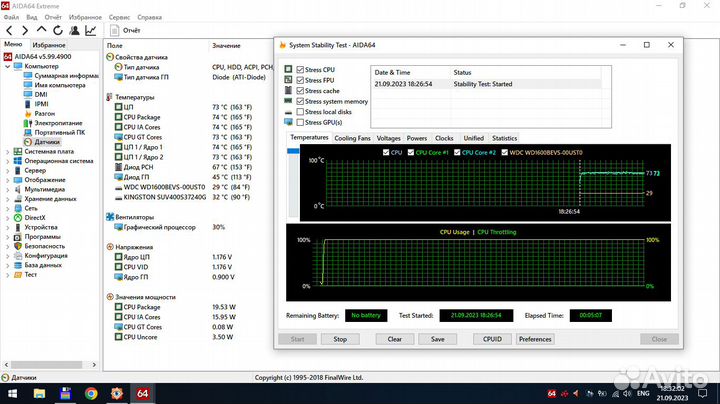
Task: Open CPUID from the stability test
Action: [492, 339]
